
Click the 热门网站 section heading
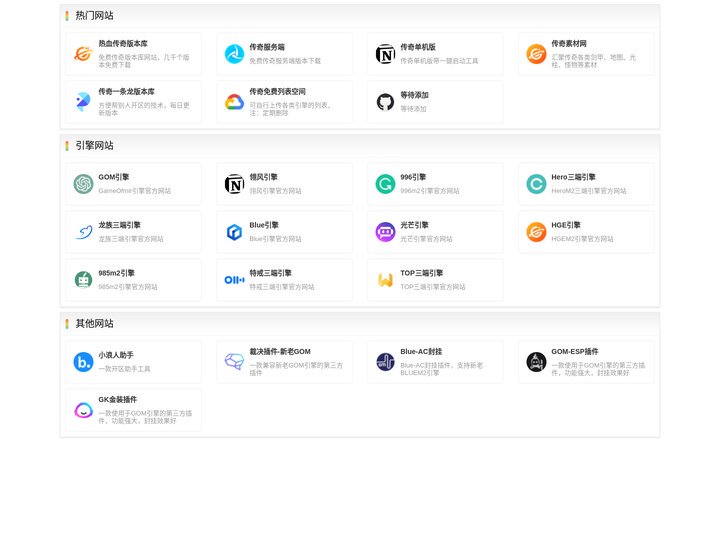[x=94, y=16]
